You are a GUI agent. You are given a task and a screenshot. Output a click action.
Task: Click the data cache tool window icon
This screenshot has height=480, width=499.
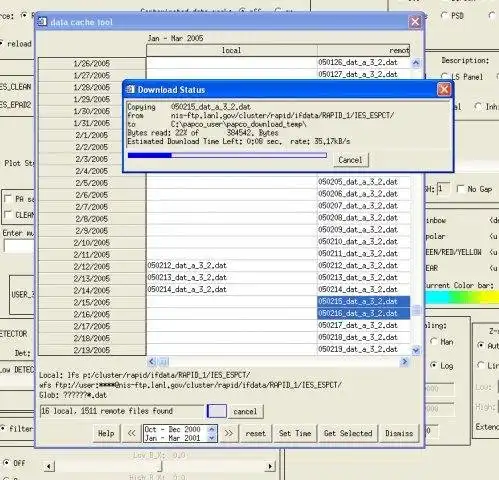pos(42,22)
